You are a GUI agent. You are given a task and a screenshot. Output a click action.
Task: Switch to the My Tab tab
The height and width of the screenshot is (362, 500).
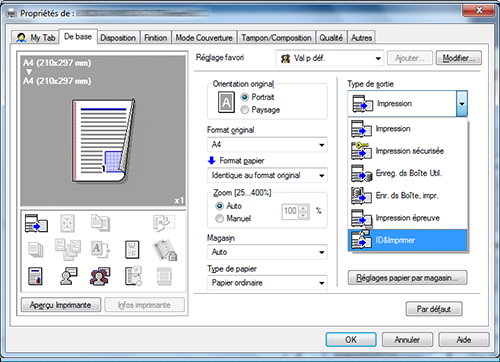[x=36, y=38]
